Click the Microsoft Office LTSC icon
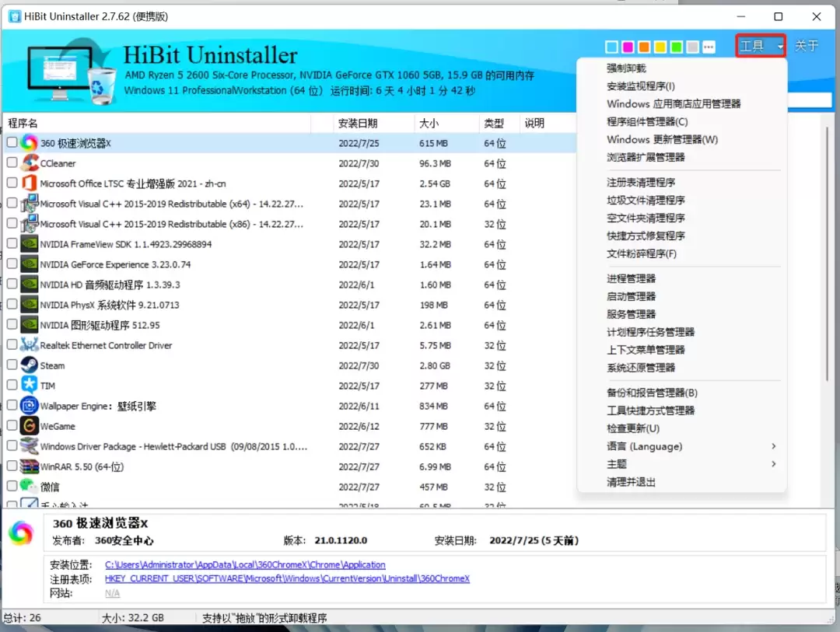The image size is (840, 632). tap(30, 183)
